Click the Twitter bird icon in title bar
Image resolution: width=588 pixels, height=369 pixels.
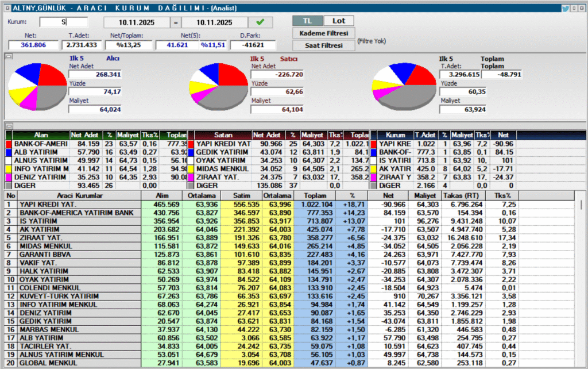[x=565, y=8]
